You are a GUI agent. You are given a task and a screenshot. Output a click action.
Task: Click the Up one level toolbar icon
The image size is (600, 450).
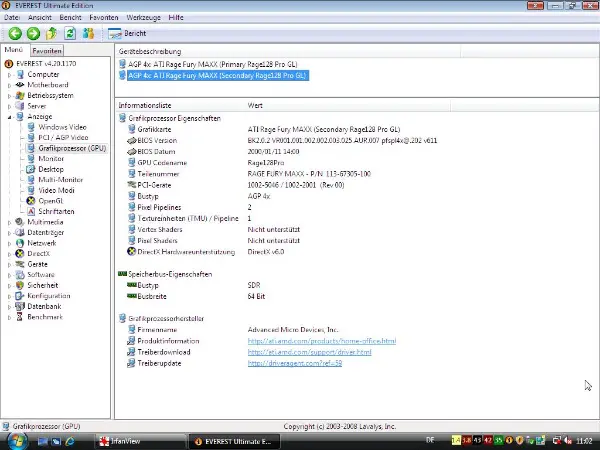[x=50, y=33]
